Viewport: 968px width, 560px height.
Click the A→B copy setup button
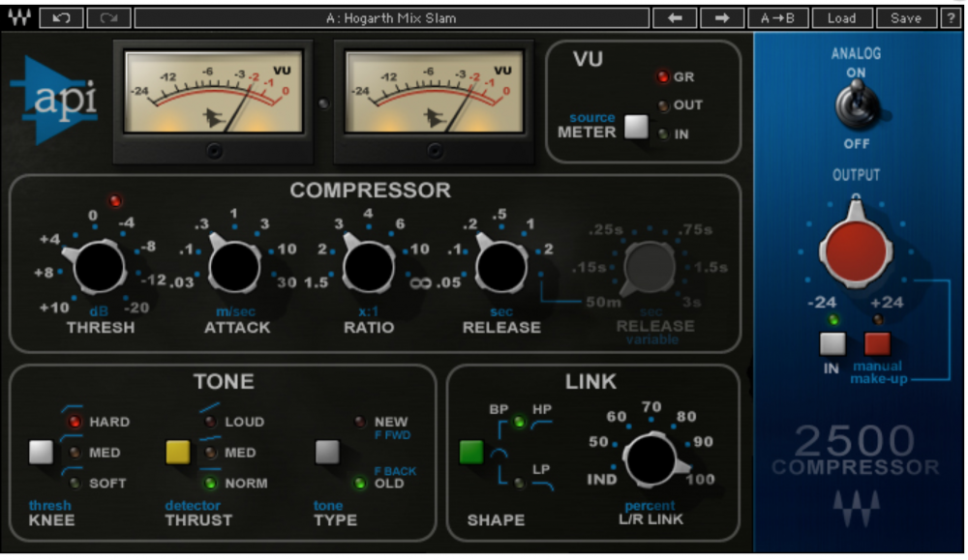pos(777,17)
